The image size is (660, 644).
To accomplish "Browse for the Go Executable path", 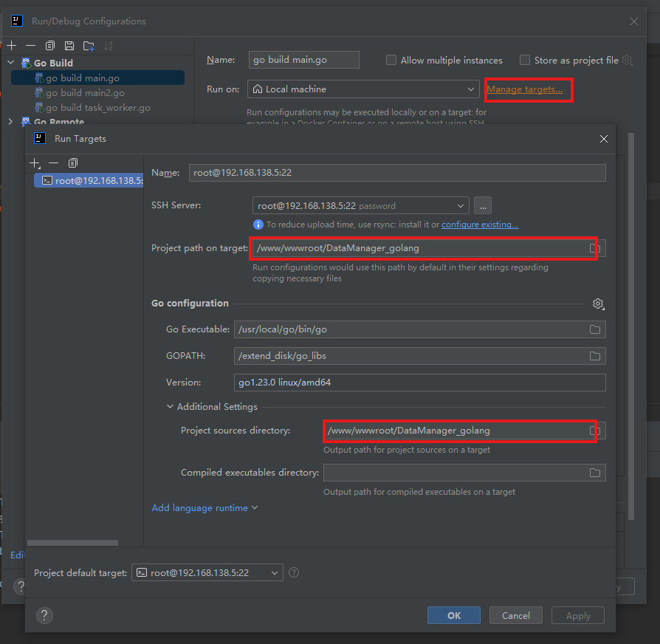I will click(595, 329).
